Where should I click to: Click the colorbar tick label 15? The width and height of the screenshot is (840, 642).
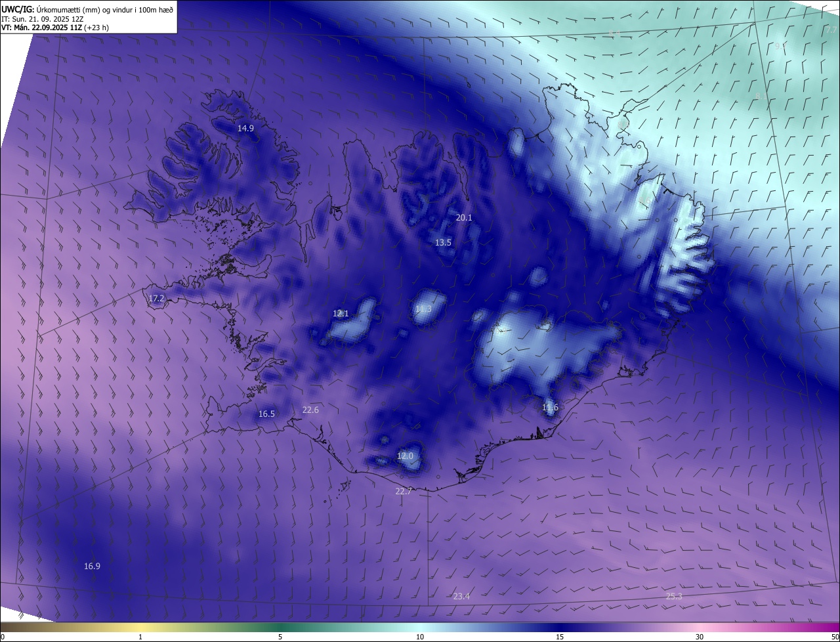[560, 637]
